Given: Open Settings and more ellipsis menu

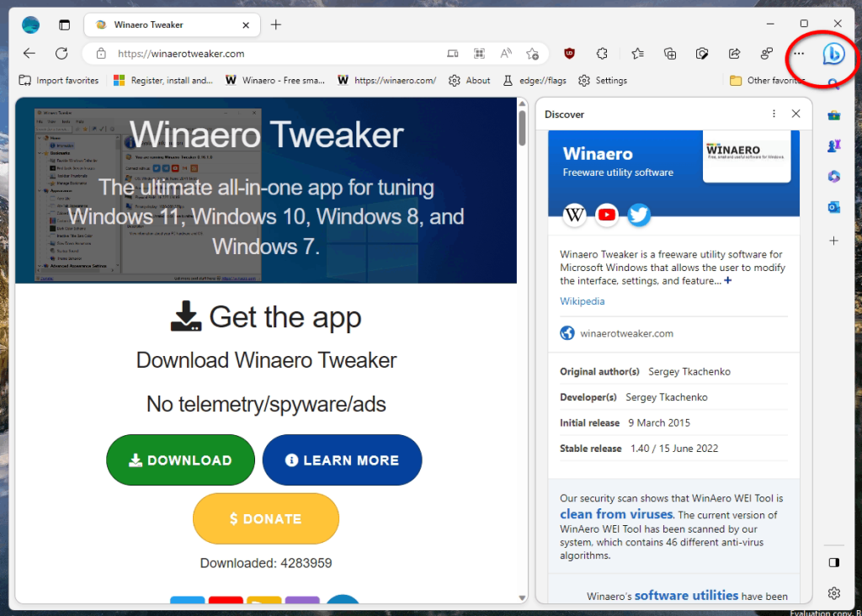Looking at the screenshot, I should click(799, 54).
